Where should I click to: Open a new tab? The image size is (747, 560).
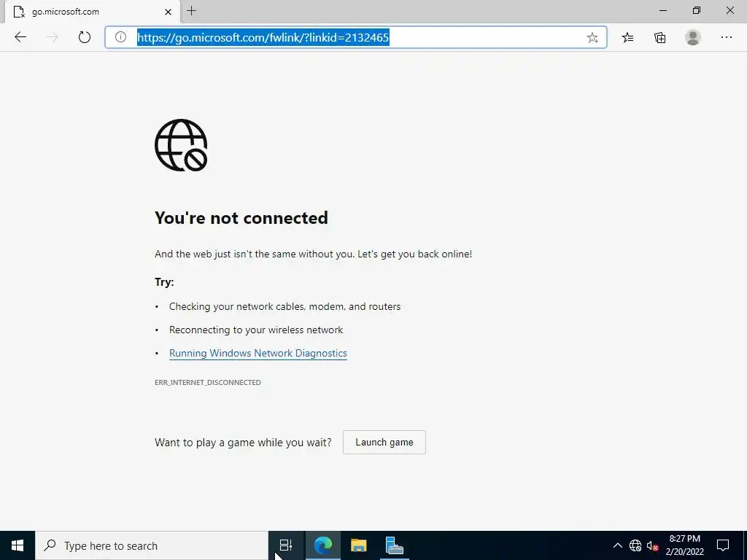click(x=192, y=11)
